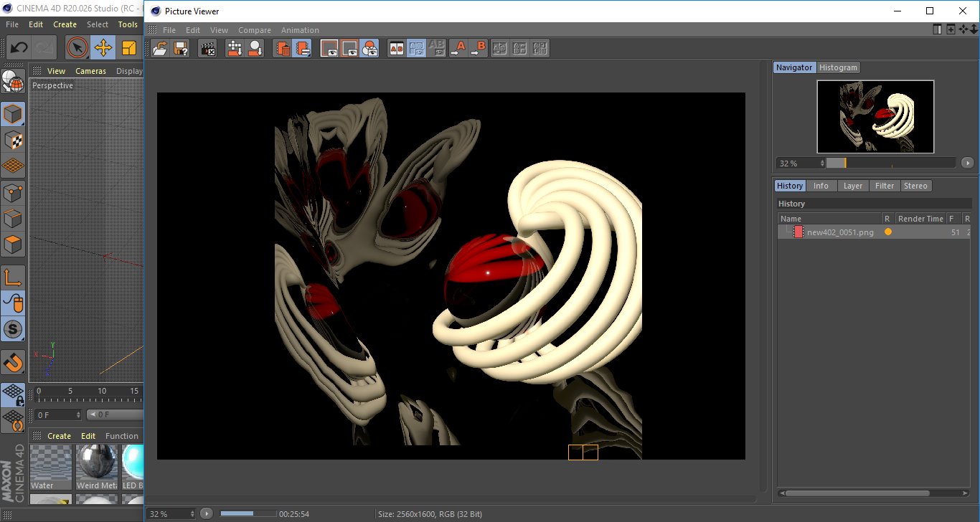
Task: Toggle the color circles eye icon
Action: 369,48
